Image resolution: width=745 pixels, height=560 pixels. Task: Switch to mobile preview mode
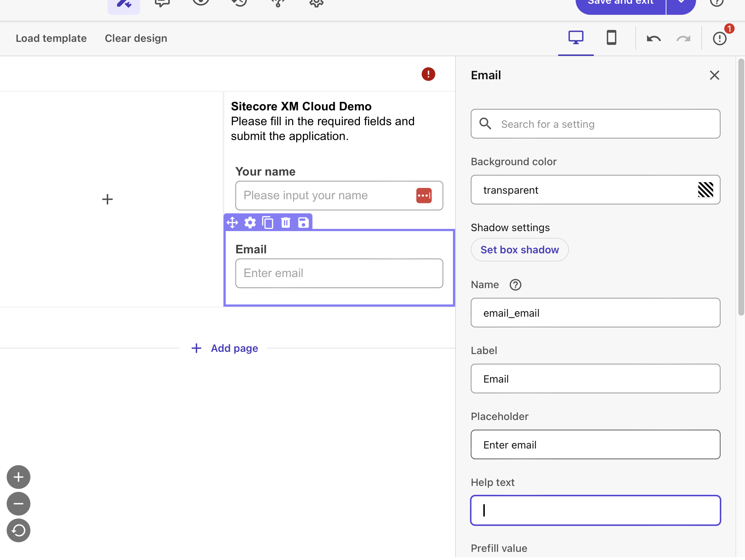(612, 38)
